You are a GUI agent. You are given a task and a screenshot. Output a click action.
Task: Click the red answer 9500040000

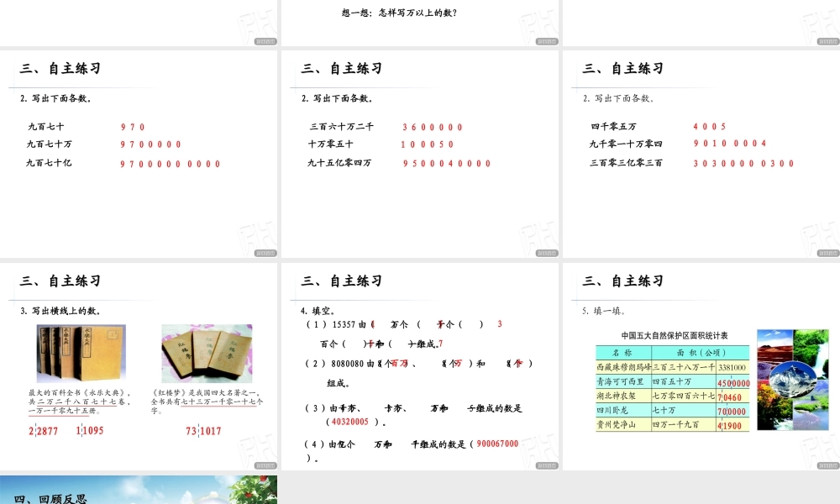447,163
